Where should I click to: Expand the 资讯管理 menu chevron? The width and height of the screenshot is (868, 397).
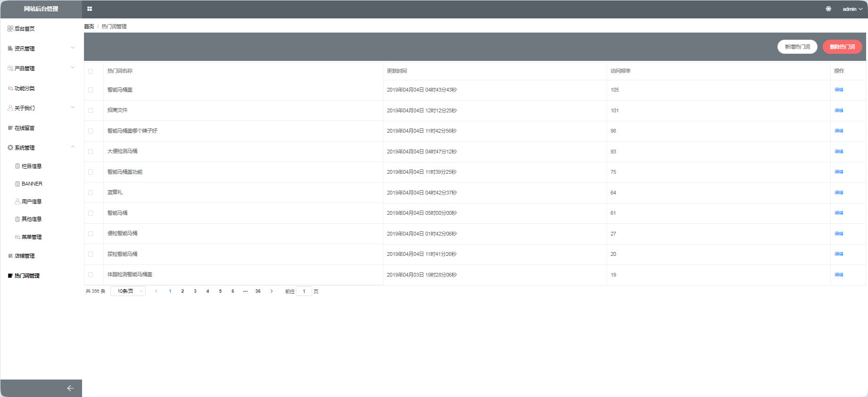point(73,48)
